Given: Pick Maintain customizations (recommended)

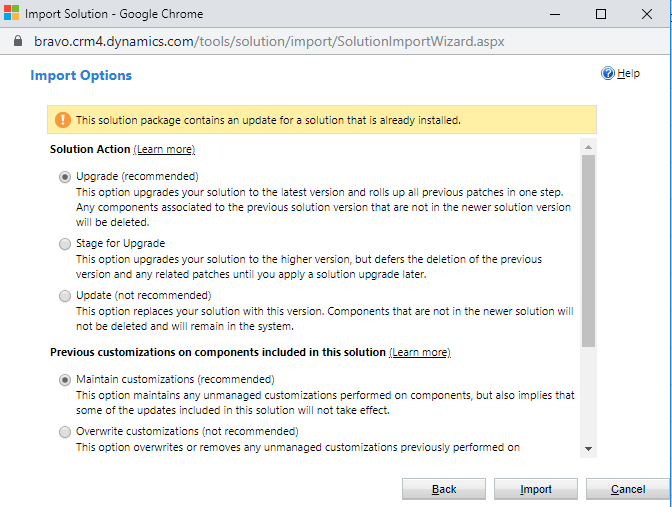Looking at the screenshot, I should tap(66, 380).
